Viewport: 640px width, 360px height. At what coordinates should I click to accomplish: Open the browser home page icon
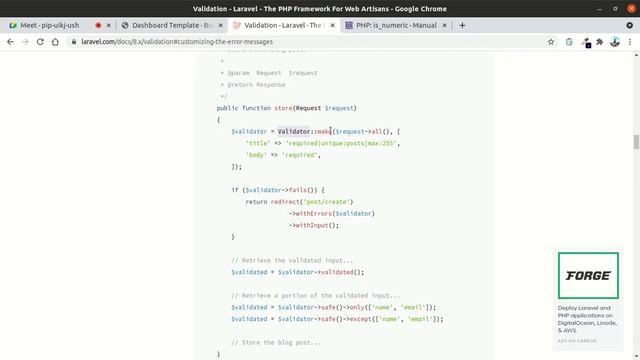[x=55, y=42]
